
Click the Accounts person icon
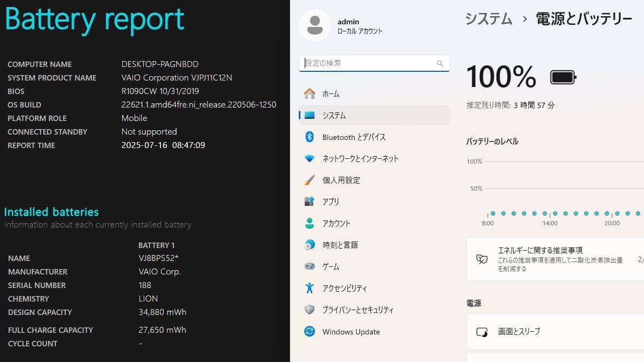click(x=309, y=223)
